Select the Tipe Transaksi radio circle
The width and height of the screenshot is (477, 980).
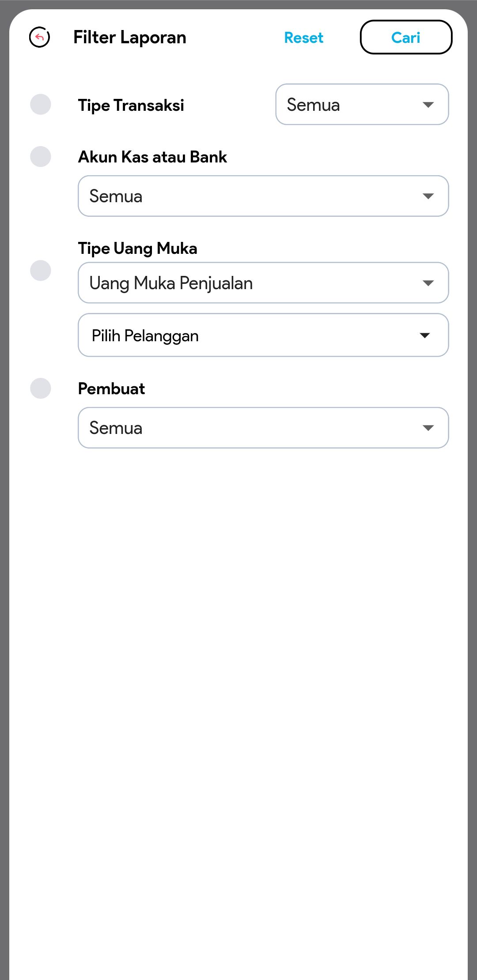click(x=41, y=105)
